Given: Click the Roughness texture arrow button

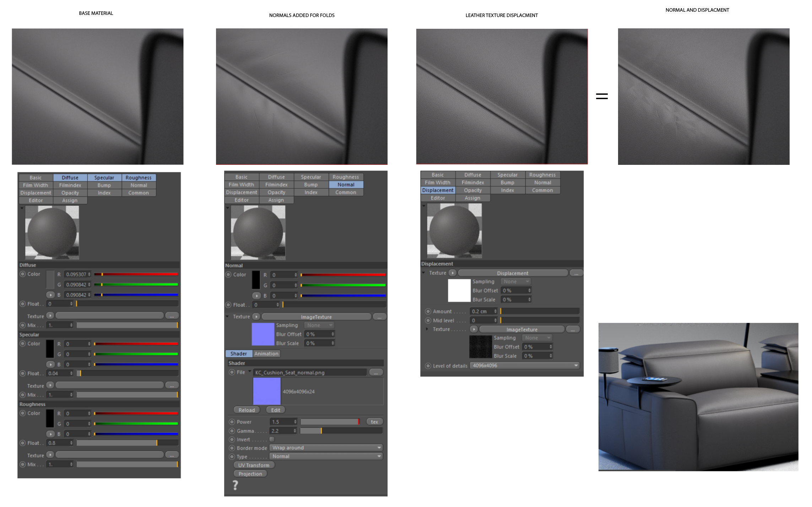Looking at the screenshot, I should pos(50,455).
